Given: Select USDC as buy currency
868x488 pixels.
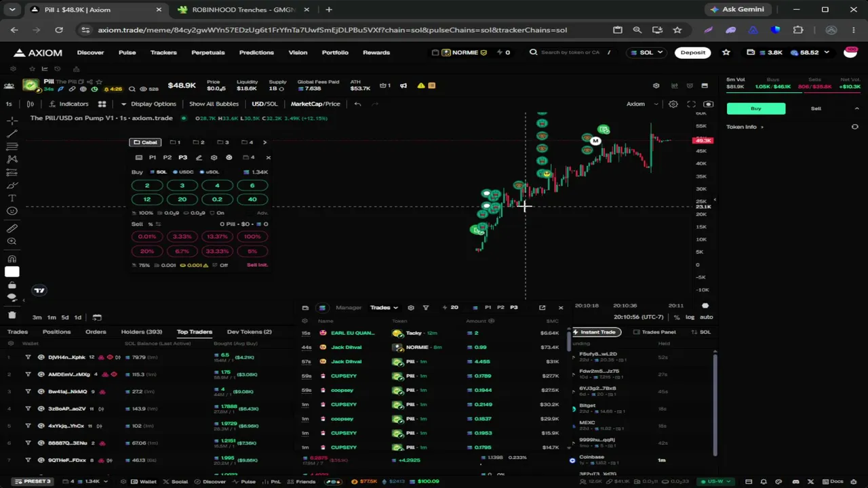Looking at the screenshot, I should pos(184,172).
